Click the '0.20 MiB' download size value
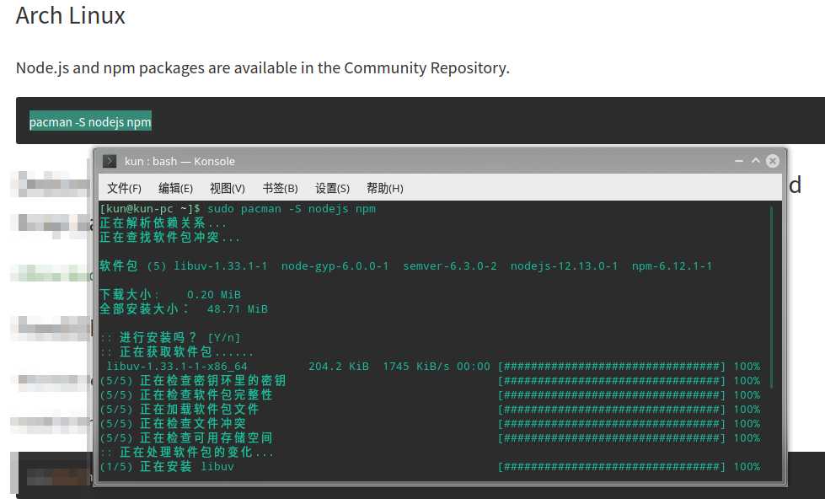This screenshot has width=825, height=504. [213, 295]
